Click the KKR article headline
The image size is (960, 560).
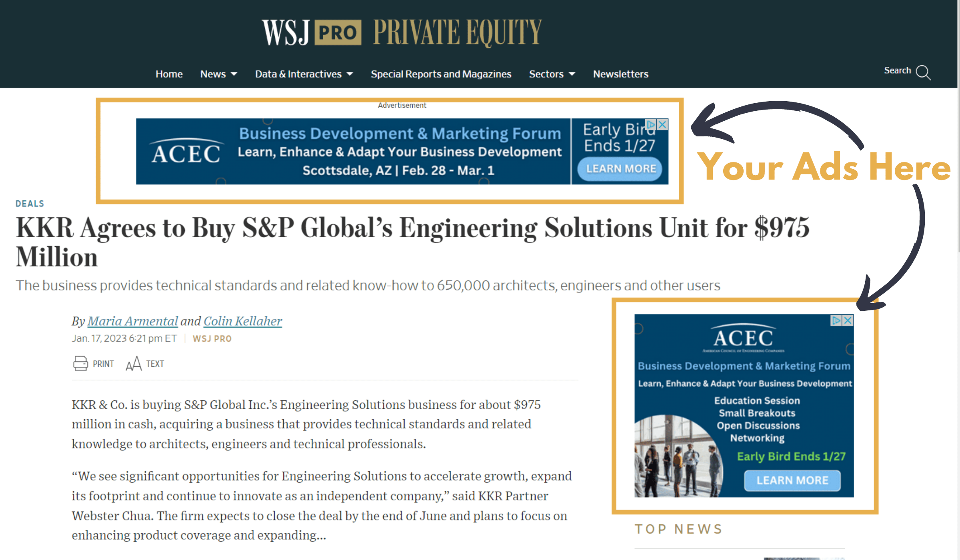412,242
